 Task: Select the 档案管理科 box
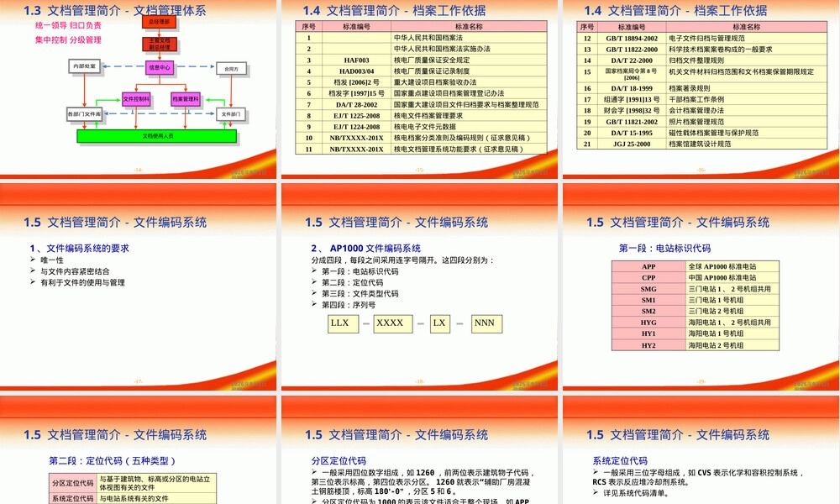point(186,99)
